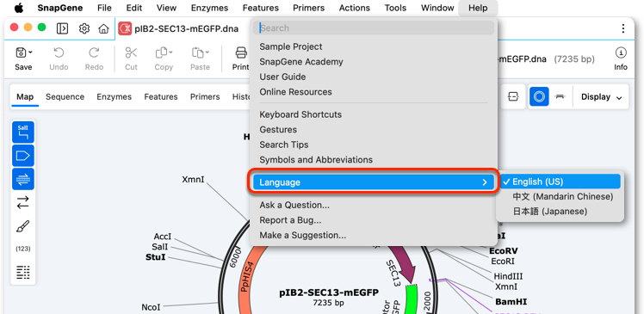Select the linear map view icon
644x314 pixels.
tap(560, 96)
